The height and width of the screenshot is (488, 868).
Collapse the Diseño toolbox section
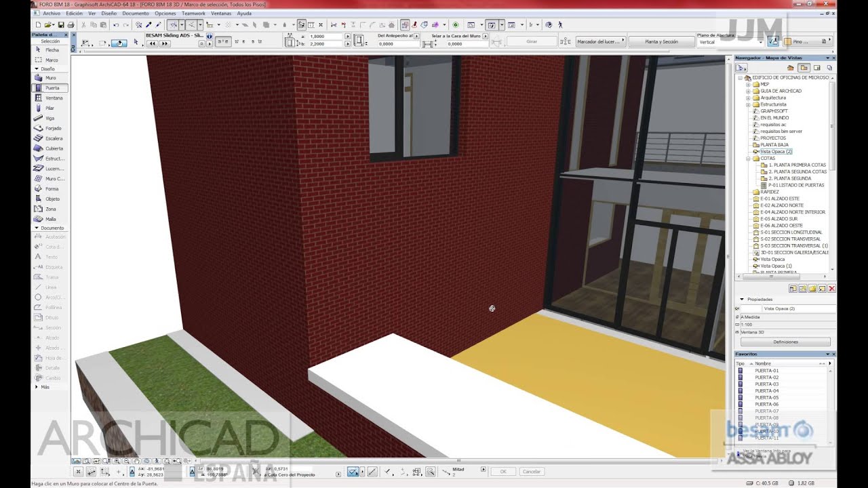(x=37, y=68)
